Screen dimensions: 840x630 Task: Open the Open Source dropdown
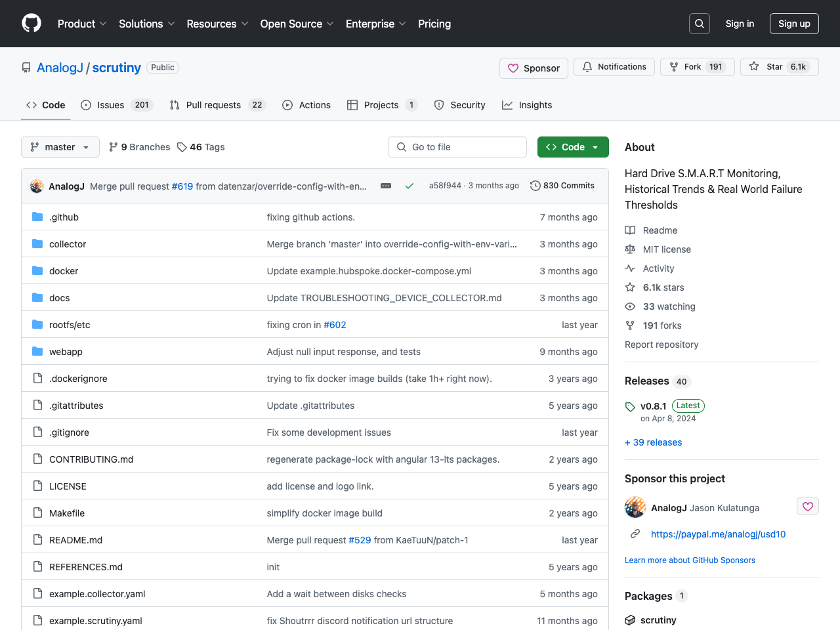pyautogui.click(x=297, y=24)
